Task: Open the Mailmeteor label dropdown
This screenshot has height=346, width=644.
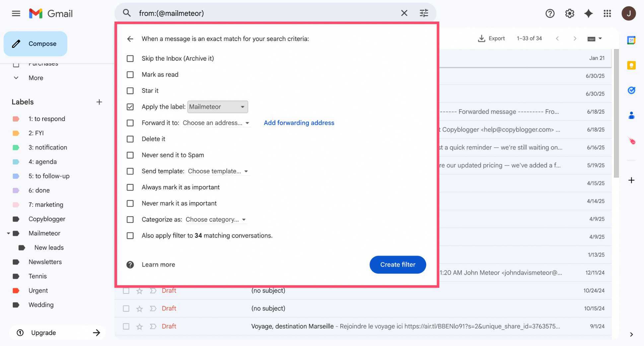Action: pos(217,106)
